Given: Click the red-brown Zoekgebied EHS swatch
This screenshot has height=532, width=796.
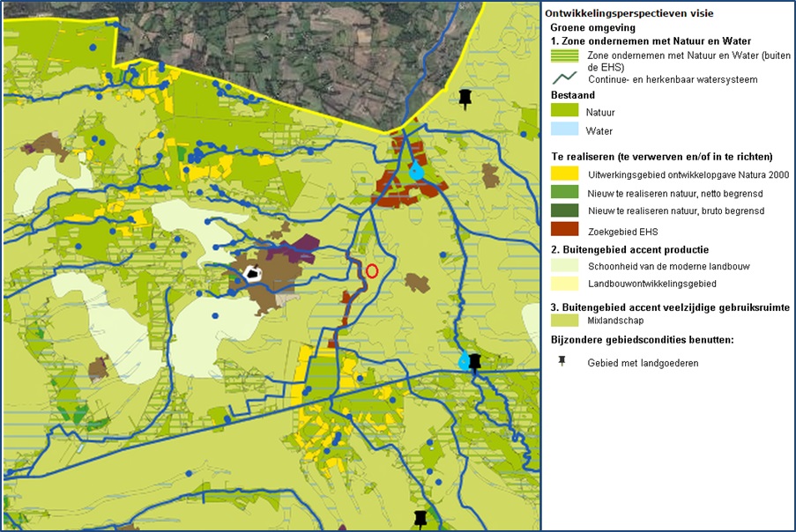Looking at the screenshot, I should tap(564, 229).
